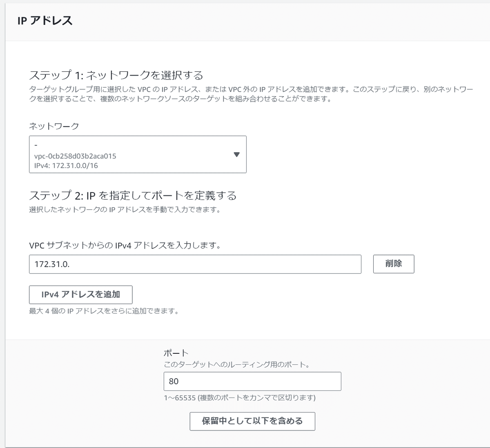Click 保留中として以下を含める button
The width and height of the screenshot is (490, 448).
252,421
